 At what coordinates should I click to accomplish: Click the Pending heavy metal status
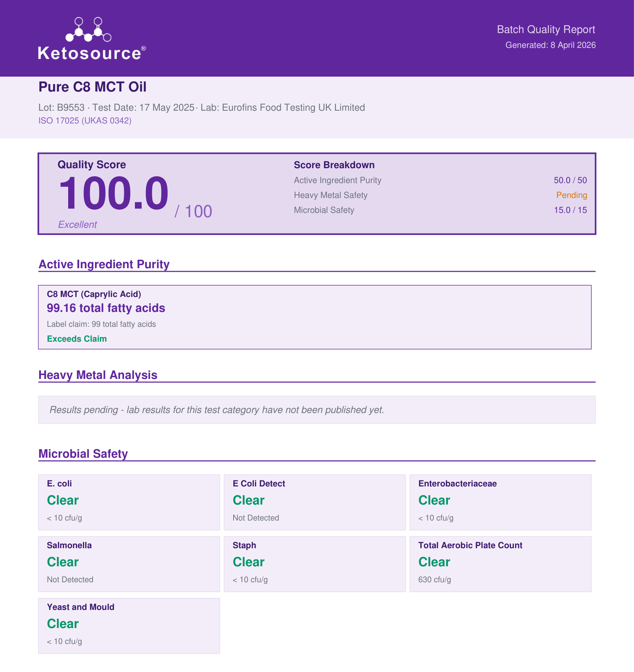pos(572,195)
